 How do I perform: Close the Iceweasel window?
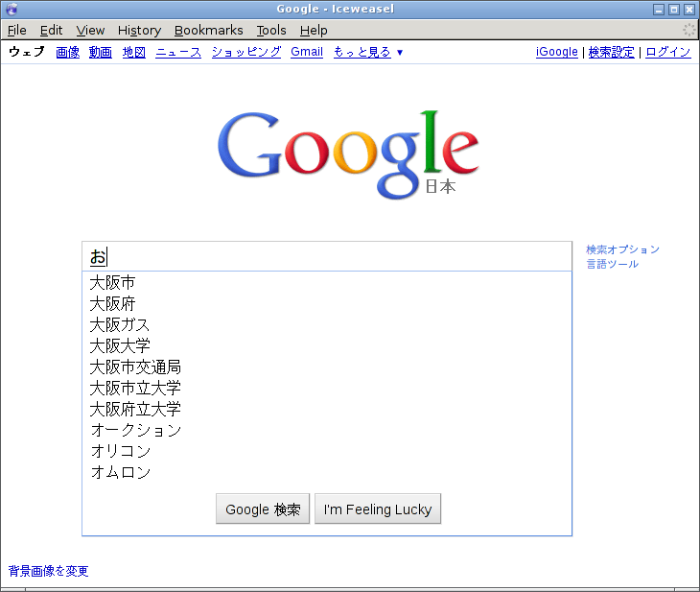(x=689, y=10)
